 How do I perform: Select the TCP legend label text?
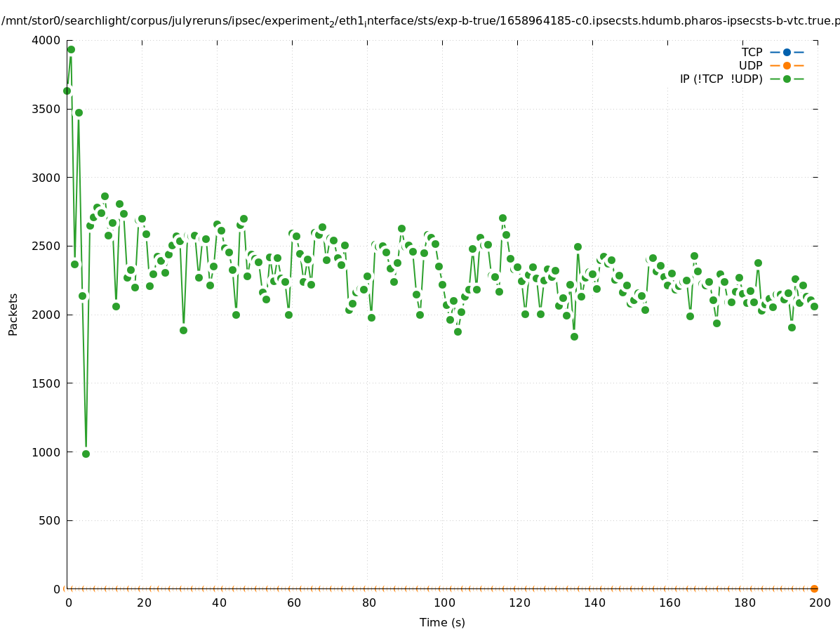point(752,52)
